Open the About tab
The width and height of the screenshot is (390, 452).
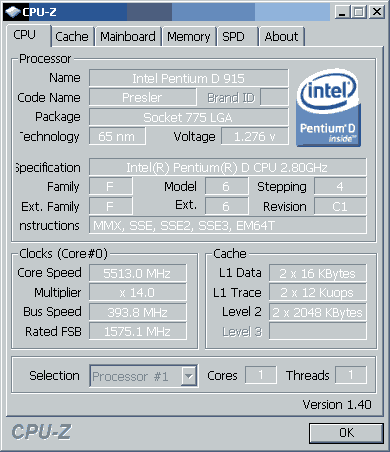tap(281, 37)
